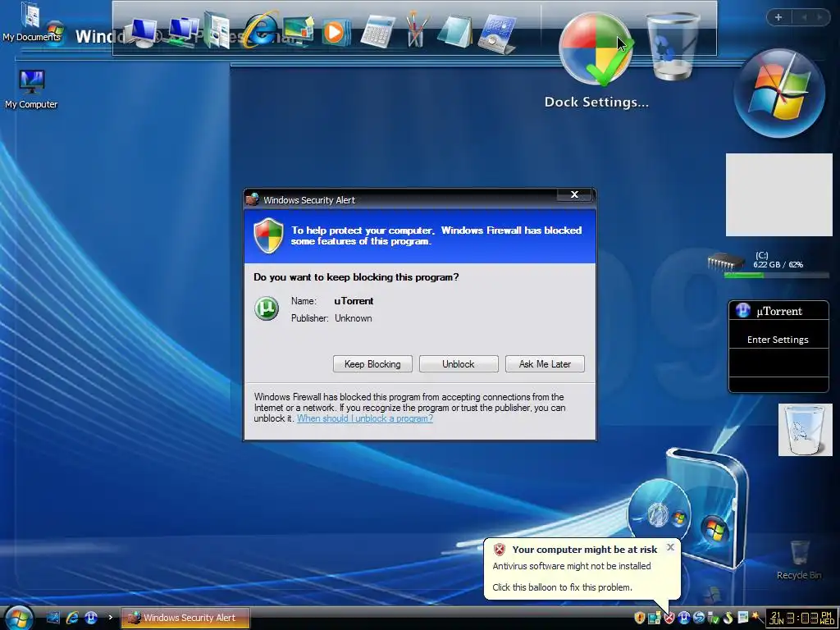
Task: Click the yellow security shield tray icon
Action: pyautogui.click(x=639, y=618)
